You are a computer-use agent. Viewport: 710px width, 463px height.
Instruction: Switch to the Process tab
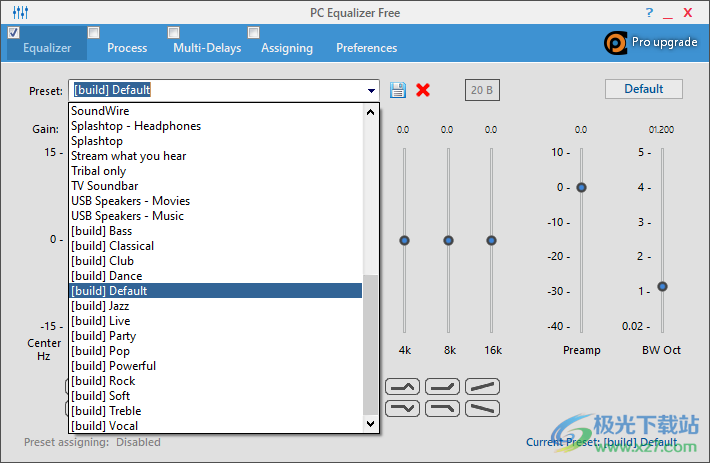coord(127,48)
